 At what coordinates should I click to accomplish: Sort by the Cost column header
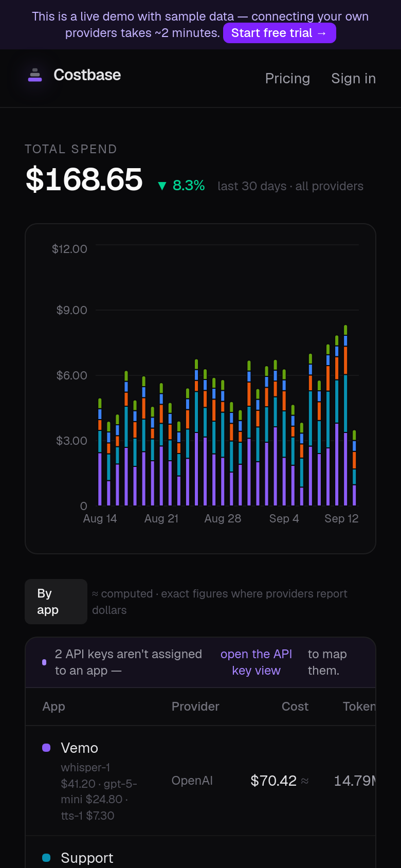(295, 707)
